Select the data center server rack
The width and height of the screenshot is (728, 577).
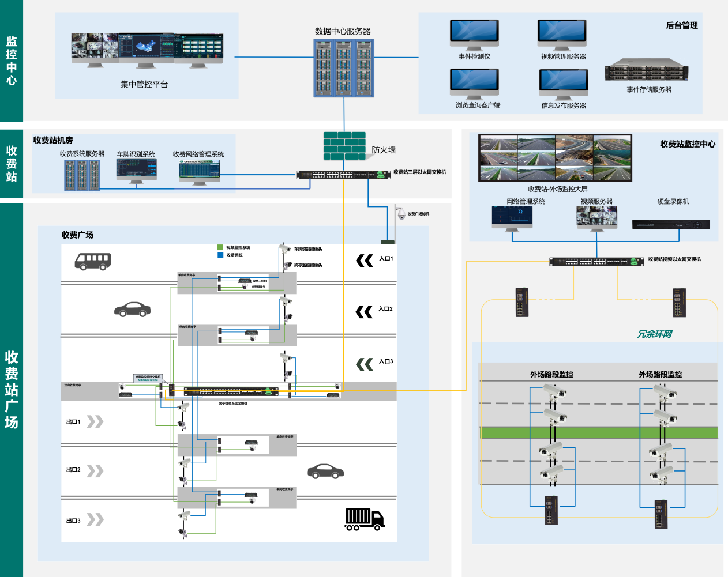tap(344, 68)
